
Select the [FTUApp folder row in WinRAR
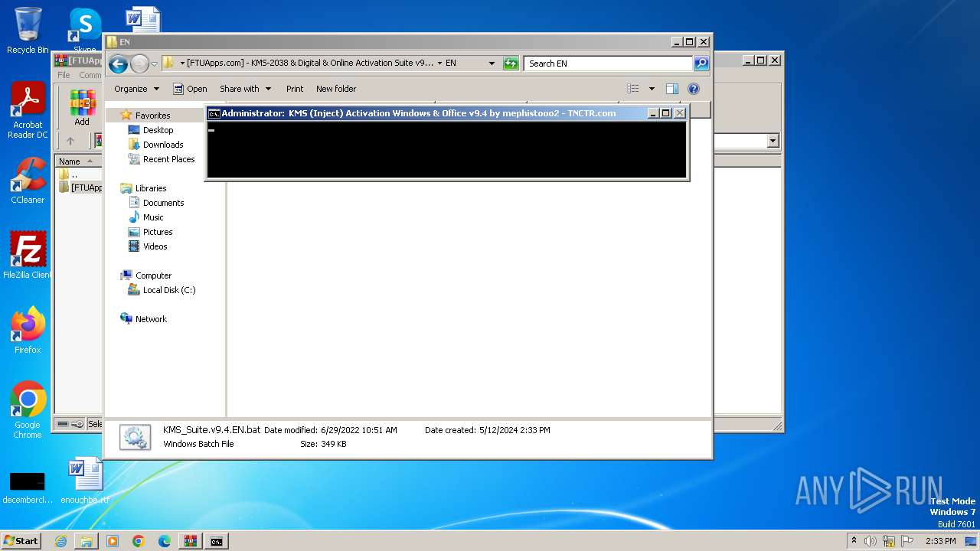[80, 187]
